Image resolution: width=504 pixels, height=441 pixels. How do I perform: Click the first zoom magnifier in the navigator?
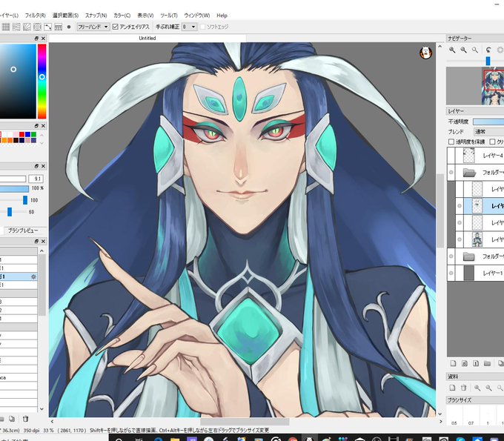452,50
